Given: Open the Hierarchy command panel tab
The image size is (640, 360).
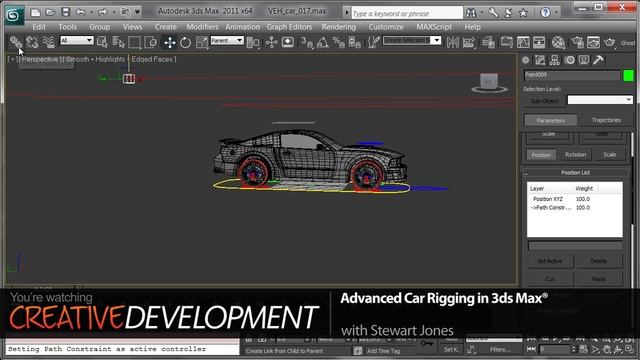Looking at the screenshot, I should pos(555,60).
